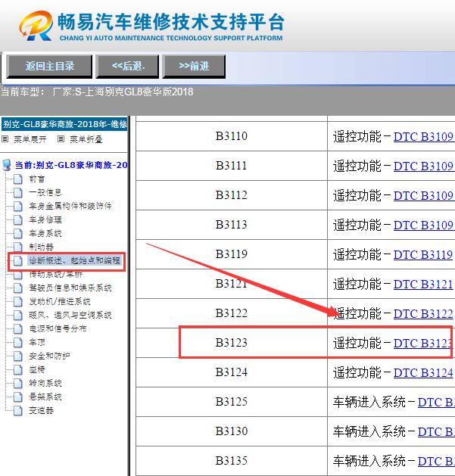455x476 pixels.
Task: Go forward with the >>前进 button
Action: pos(194,66)
